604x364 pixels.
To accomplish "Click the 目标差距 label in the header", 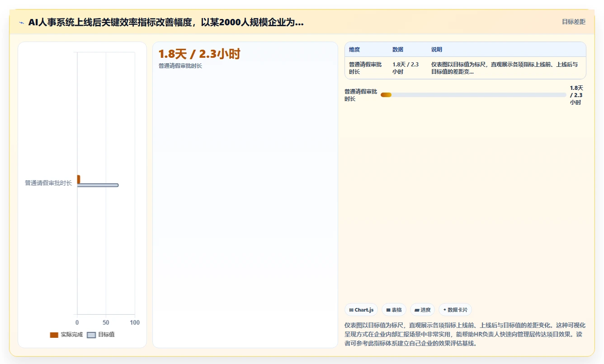I will point(574,22).
